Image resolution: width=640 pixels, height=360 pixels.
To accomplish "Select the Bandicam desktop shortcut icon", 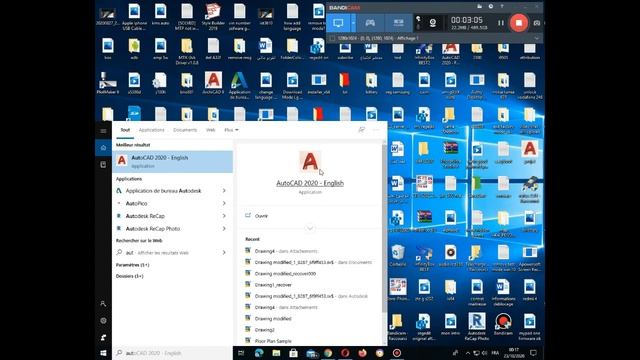I will (503, 324).
